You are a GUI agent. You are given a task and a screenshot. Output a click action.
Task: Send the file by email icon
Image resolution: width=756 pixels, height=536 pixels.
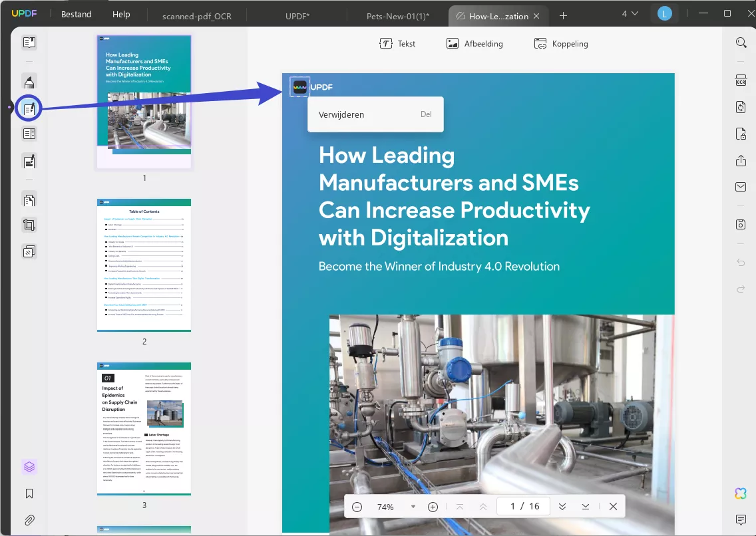[x=741, y=187]
